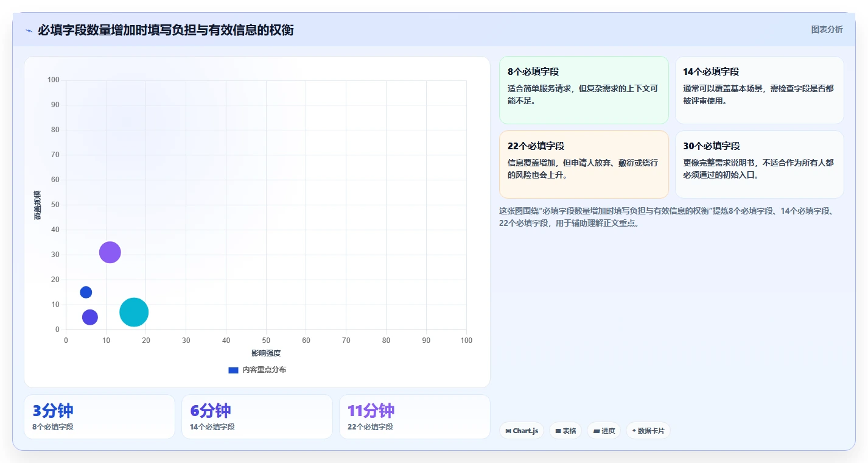Select the large cyan bubble in chart
This screenshot has width=868, height=463.
pyautogui.click(x=134, y=313)
